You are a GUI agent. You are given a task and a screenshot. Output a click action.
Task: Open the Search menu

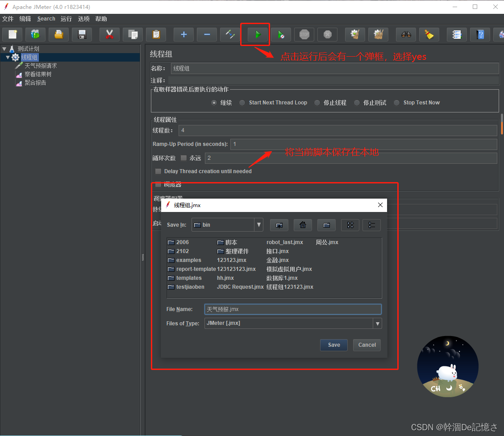coord(46,19)
